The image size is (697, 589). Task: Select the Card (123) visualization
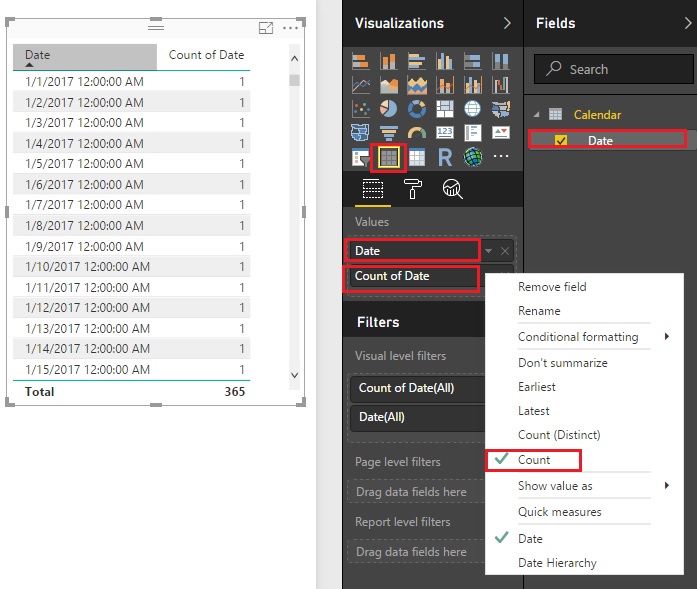point(445,132)
